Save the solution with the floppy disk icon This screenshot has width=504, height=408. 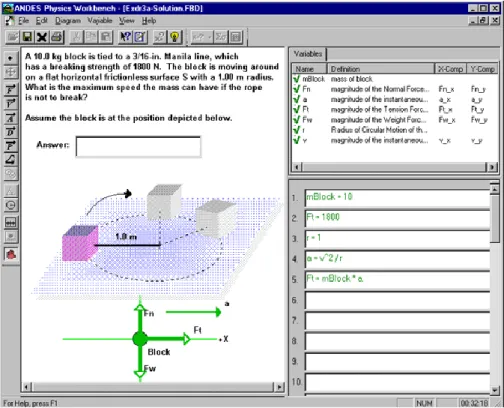[27, 37]
